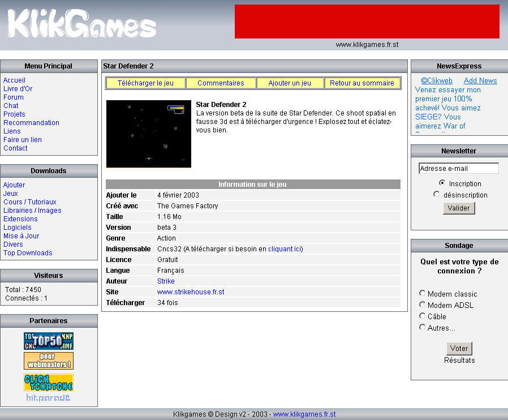The image size is (508, 420).
Task: Click footer www.klikgames.fr.st link
Action: [304, 414]
